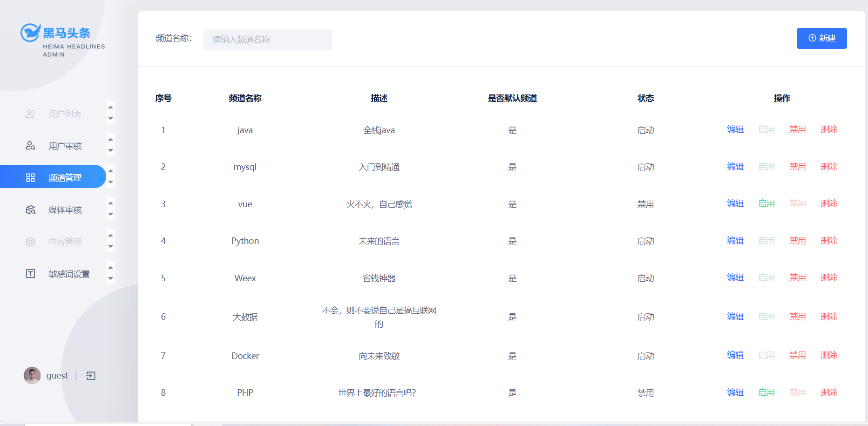Delete the Docker channel
Screen dimensions: 868x426
(x=829, y=355)
